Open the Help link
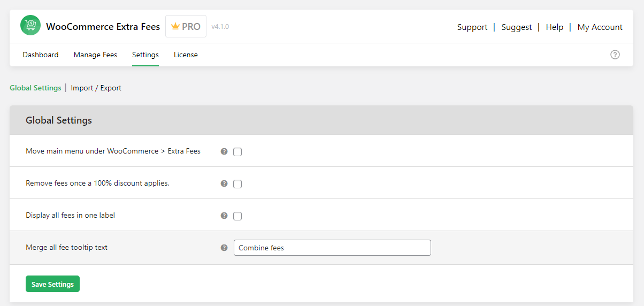This screenshot has height=306, width=644. pos(555,27)
